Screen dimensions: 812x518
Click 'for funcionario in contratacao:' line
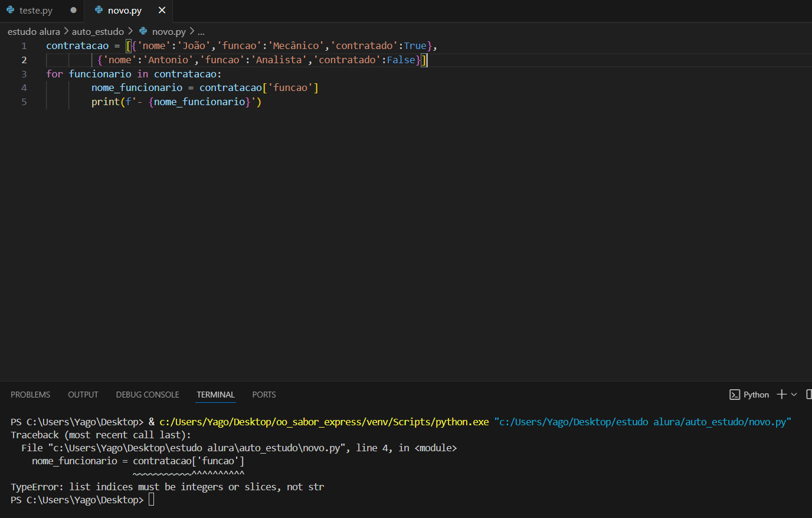click(134, 74)
